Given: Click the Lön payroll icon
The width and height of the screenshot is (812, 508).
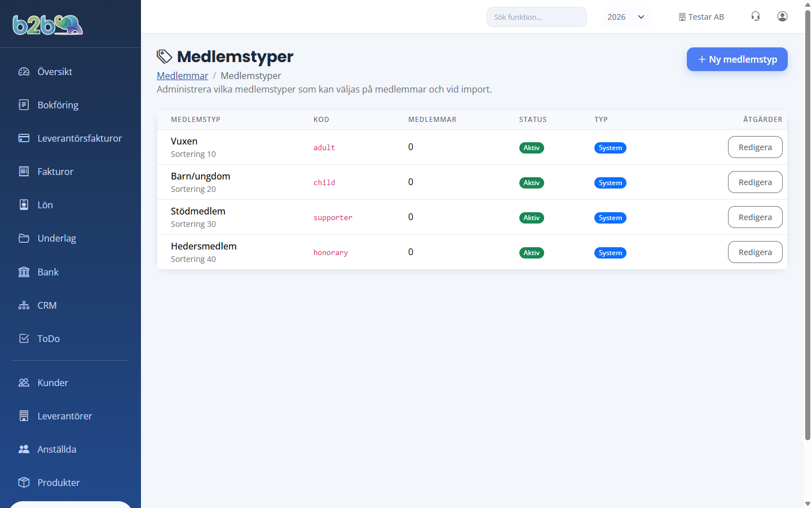Looking at the screenshot, I should [24, 205].
